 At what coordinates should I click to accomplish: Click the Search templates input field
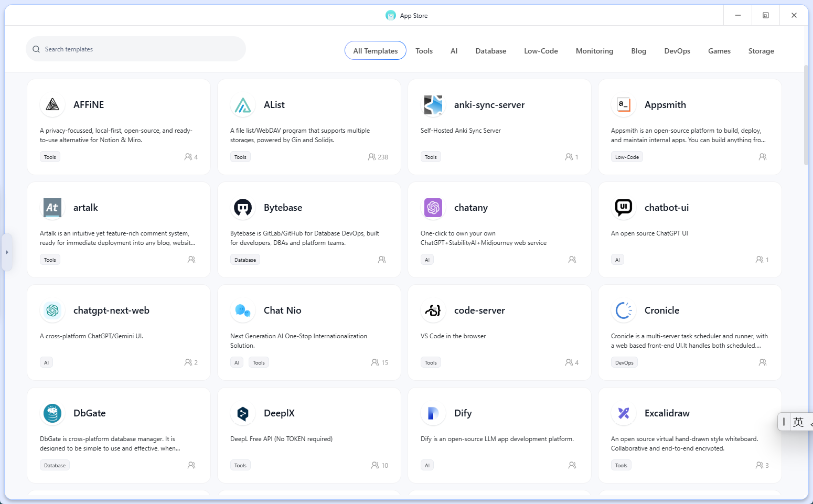pyautogui.click(x=136, y=49)
